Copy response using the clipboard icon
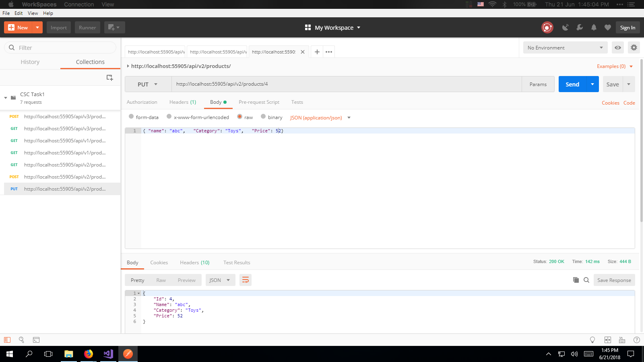This screenshot has width=644, height=362. point(576,280)
